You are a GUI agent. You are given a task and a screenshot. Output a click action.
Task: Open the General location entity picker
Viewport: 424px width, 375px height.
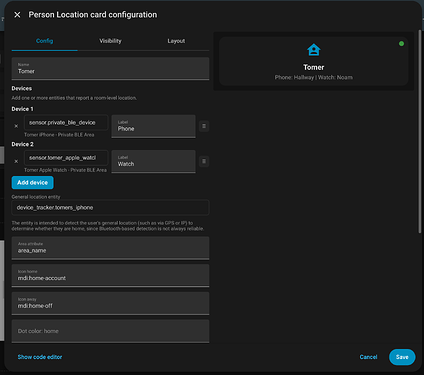110,208
